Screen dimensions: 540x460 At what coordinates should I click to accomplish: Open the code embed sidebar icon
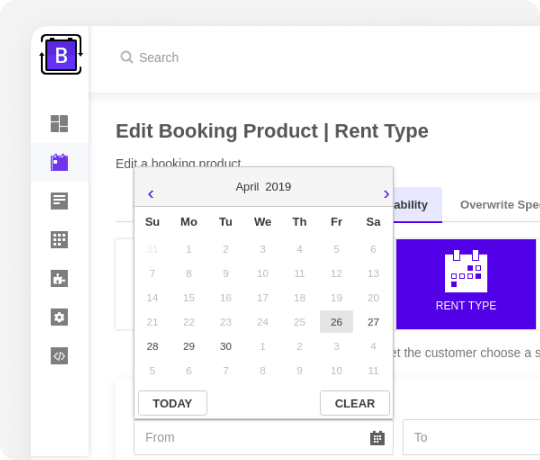point(59,356)
